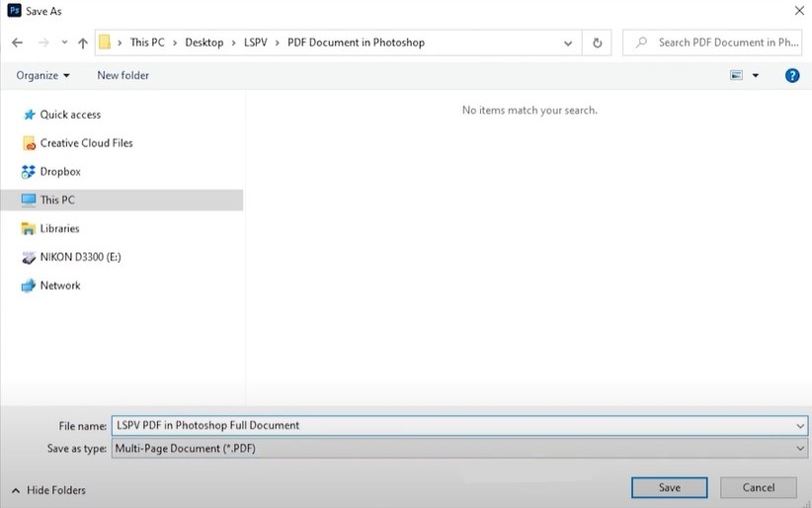
Task: Expand the address bar history dropdown
Action: pos(568,43)
